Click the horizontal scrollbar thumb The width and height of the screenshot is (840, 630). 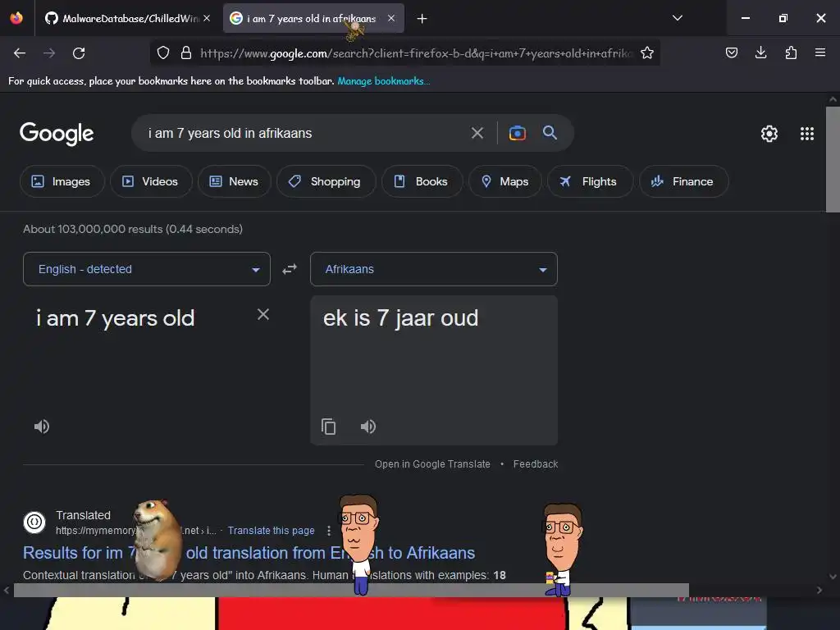351,590
